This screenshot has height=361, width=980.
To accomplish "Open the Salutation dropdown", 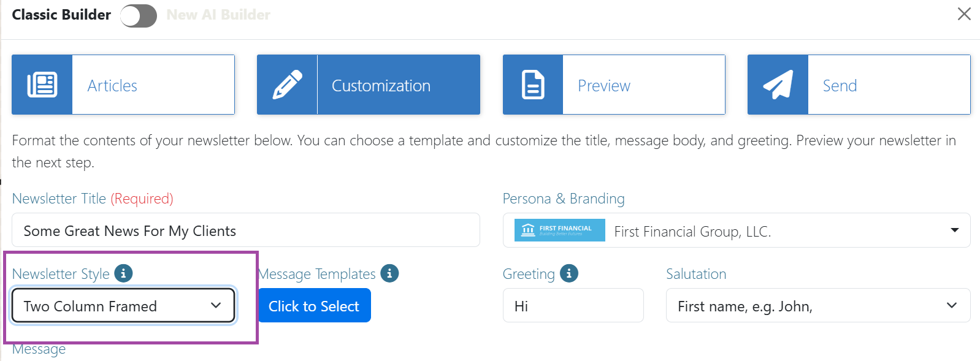I will (x=818, y=305).
